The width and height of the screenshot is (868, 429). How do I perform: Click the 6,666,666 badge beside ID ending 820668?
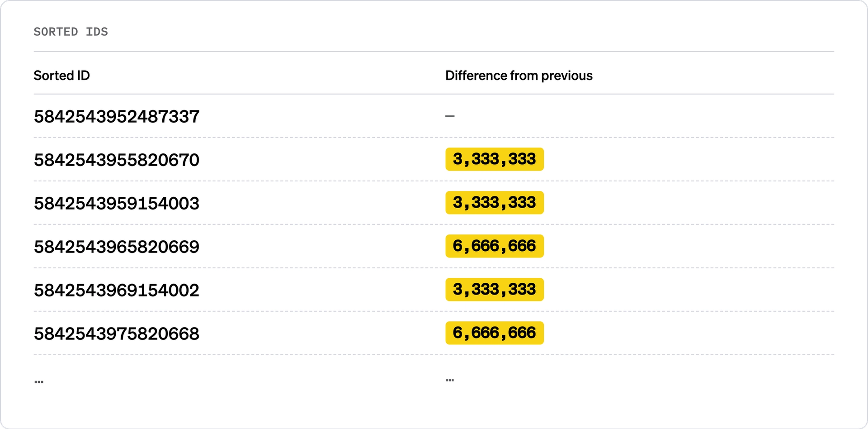point(494,333)
